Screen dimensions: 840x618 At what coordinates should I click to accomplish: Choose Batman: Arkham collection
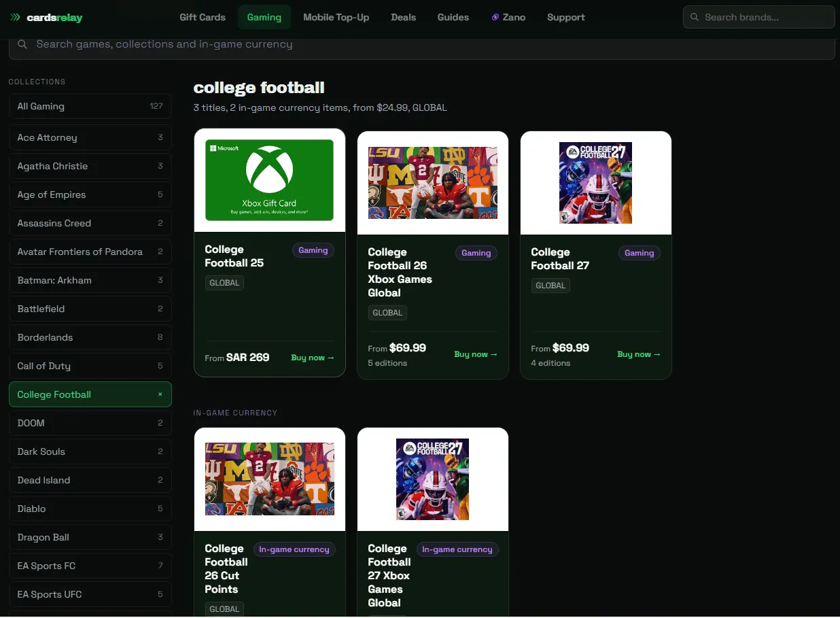coord(90,280)
